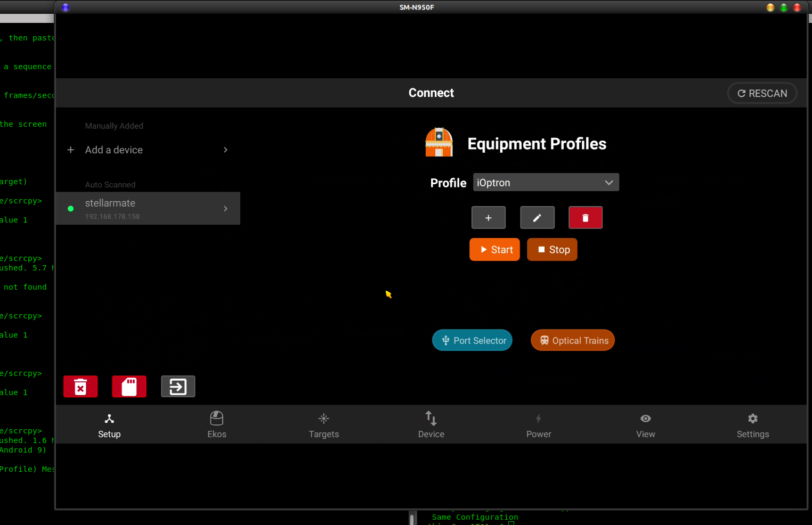Image resolution: width=812 pixels, height=525 pixels.
Task: Start the equipment profile
Action: [494, 250]
